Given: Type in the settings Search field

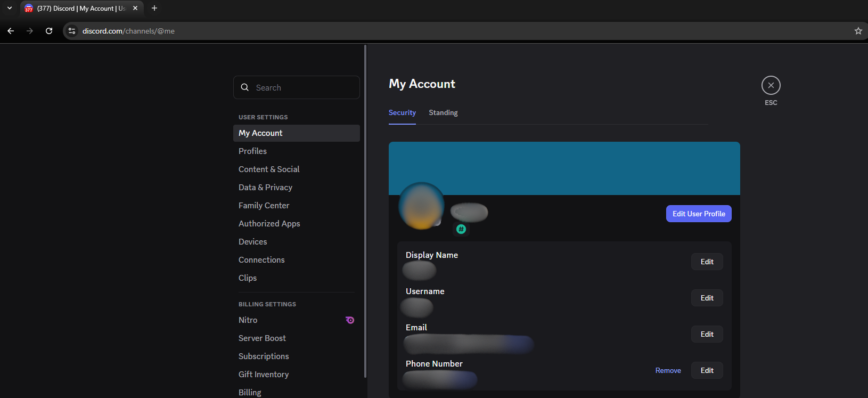Looking at the screenshot, I should [304, 87].
